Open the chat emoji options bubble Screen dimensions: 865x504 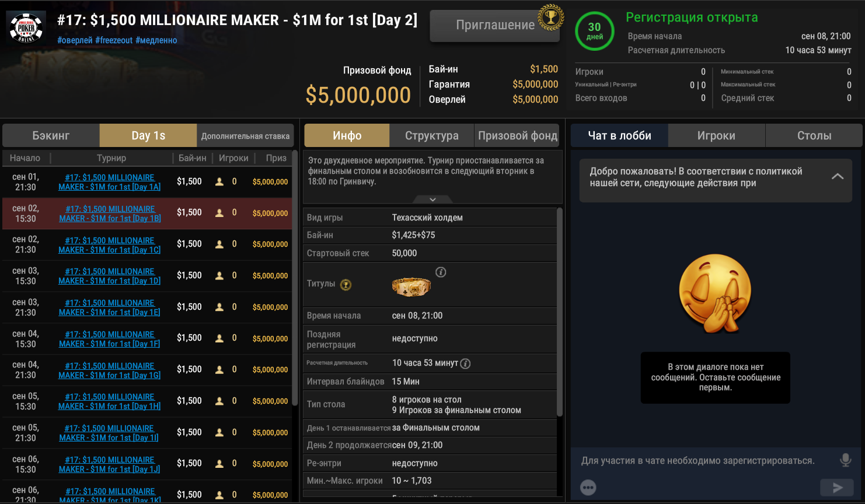point(588,488)
